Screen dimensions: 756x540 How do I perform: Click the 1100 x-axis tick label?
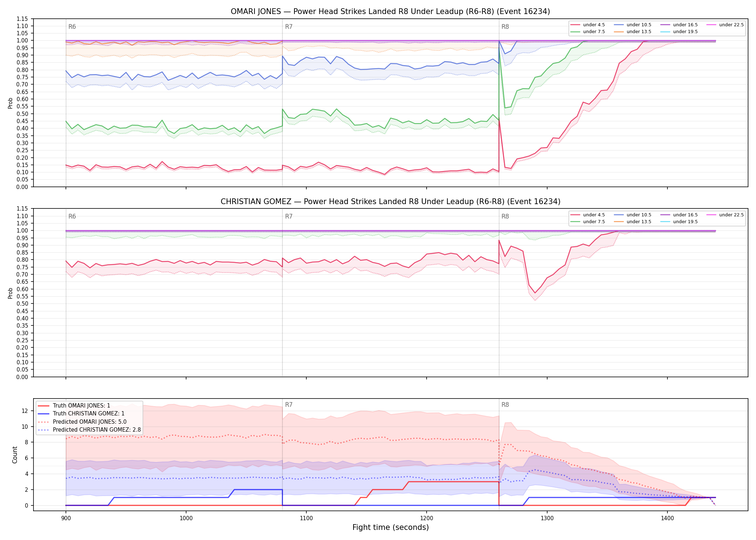click(x=306, y=518)
